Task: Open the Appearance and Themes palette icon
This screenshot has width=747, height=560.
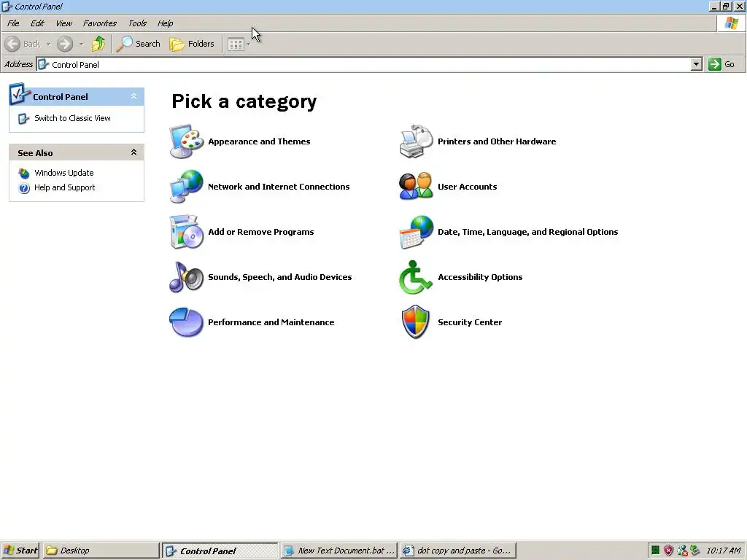Action: [186, 141]
